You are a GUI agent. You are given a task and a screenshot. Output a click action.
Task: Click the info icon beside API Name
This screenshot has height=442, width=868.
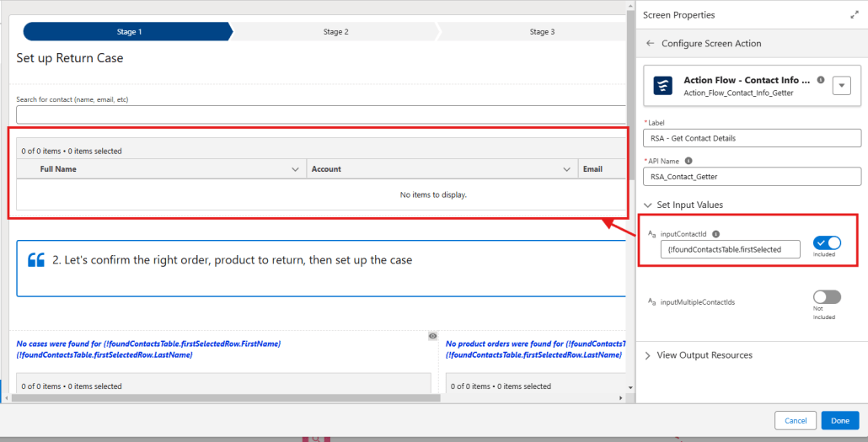click(689, 161)
